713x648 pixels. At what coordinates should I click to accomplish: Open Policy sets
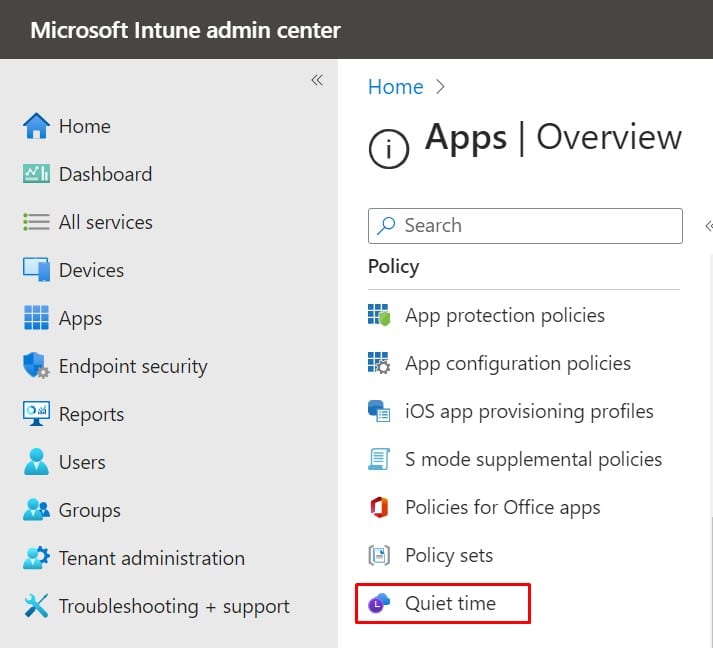coord(449,555)
